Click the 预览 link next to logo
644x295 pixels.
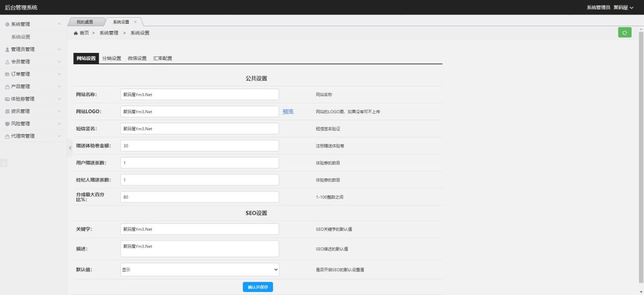pos(288,112)
